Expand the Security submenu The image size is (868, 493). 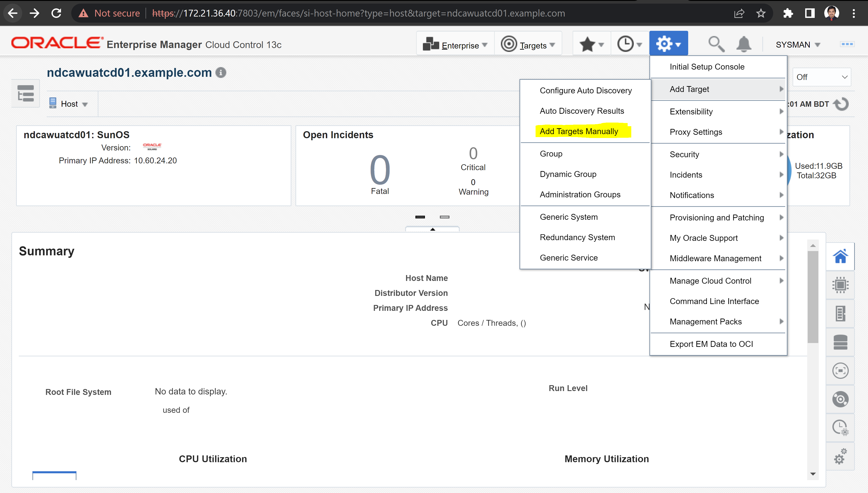click(718, 154)
